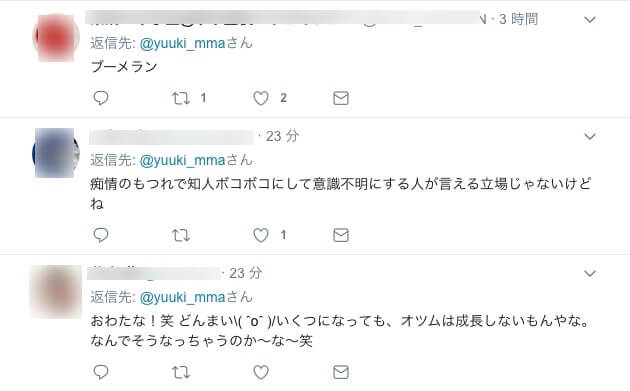Send おわたな tweet via envelope icon
Screen dimensions: 630x391
coord(341,372)
